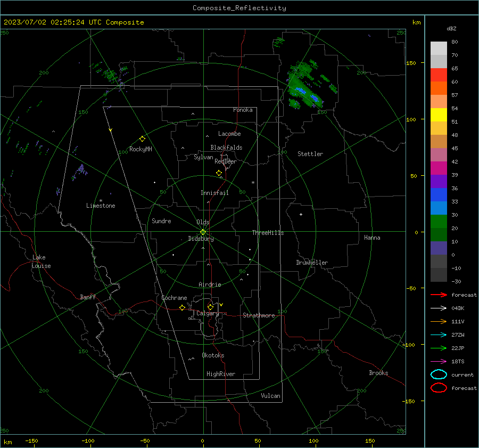Select the magenta 18TS arrow icon
Viewport: 479px width, 448px height.
[439, 362]
